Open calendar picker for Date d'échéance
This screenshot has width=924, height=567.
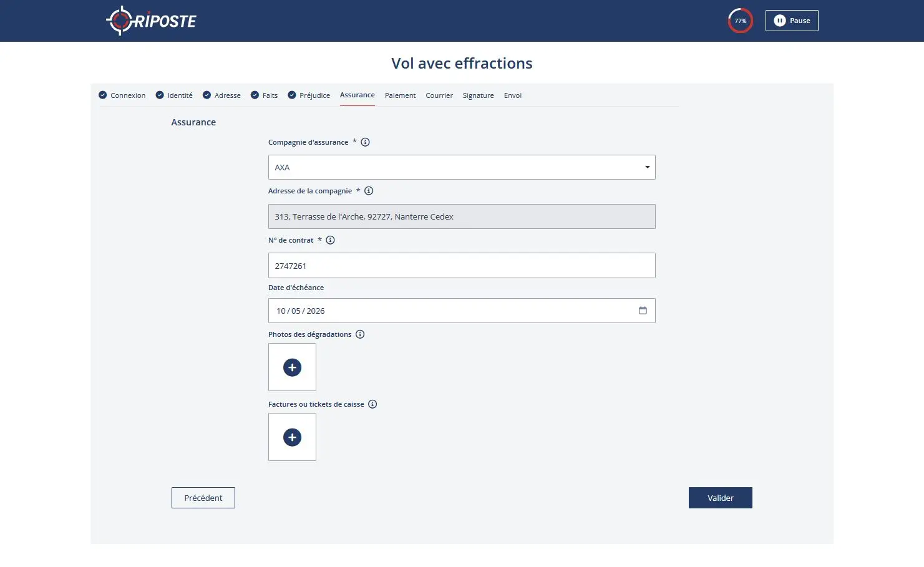pos(643,311)
